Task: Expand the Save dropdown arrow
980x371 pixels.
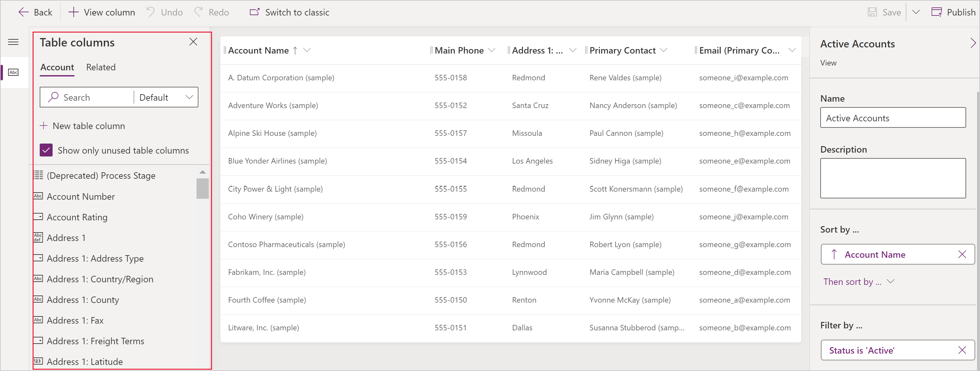Action: pos(914,12)
